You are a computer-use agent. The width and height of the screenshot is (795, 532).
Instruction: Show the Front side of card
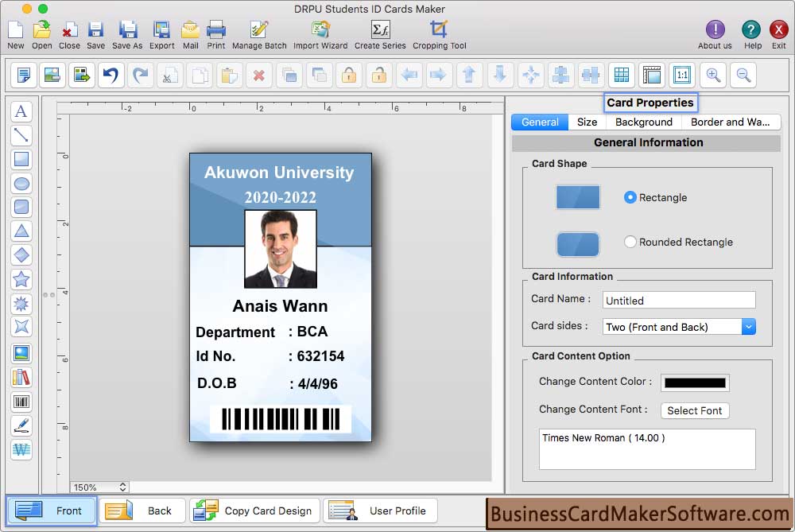(x=51, y=511)
